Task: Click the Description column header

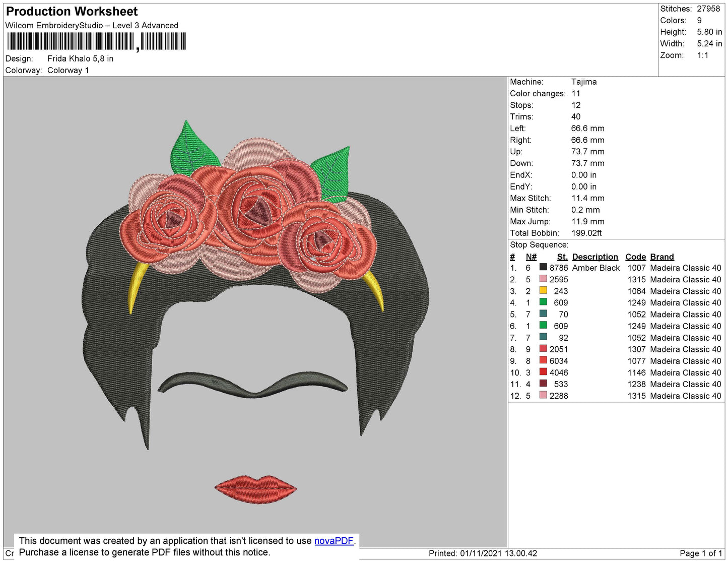Action: pos(595,257)
